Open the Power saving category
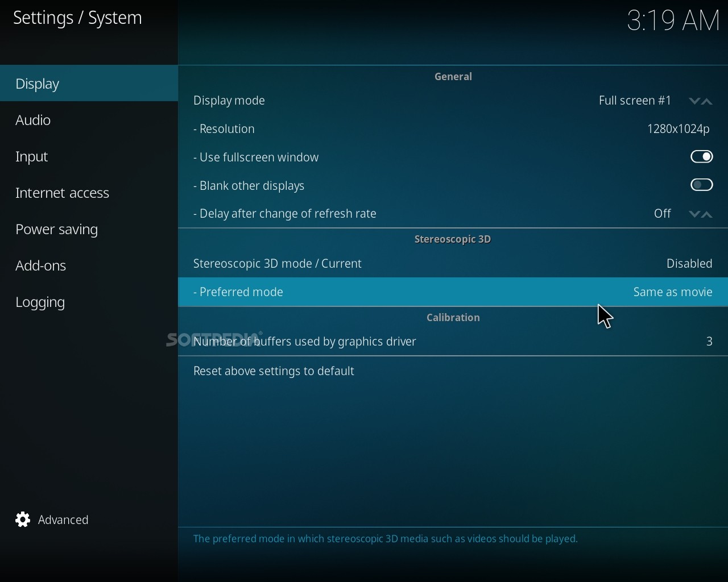 (x=89, y=229)
